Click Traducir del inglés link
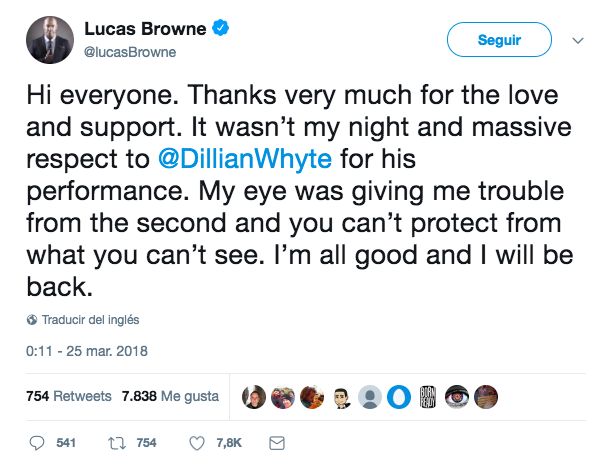Viewport: 607px width, 466px height. coord(89,320)
